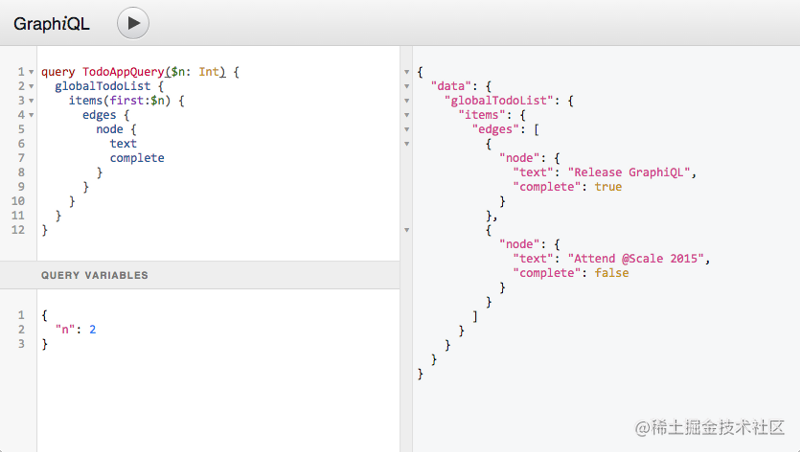This screenshot has width=800, height=452.
Task: Fold the items(first:$n) block on query line three
Action: click(31, 101)
